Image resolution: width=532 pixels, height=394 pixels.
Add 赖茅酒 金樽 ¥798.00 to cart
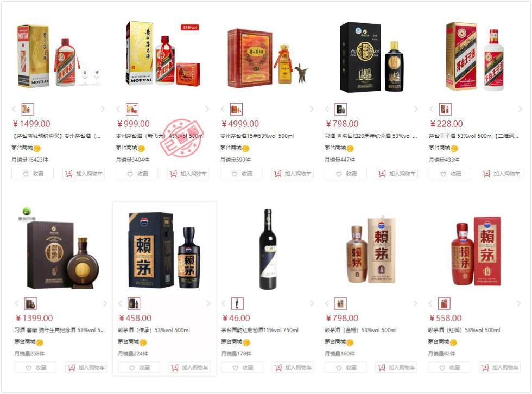point(396,367)
